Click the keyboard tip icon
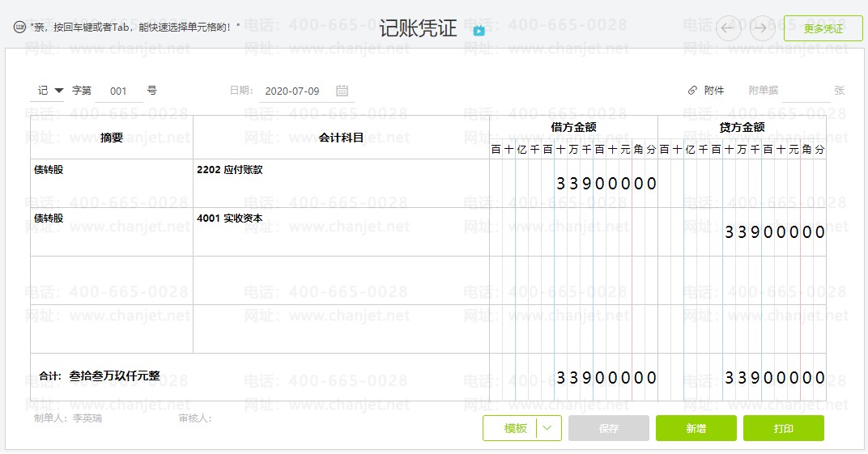The height and width of the screenshot is (454, 868). pyautogui.click(x=19, y=27)
